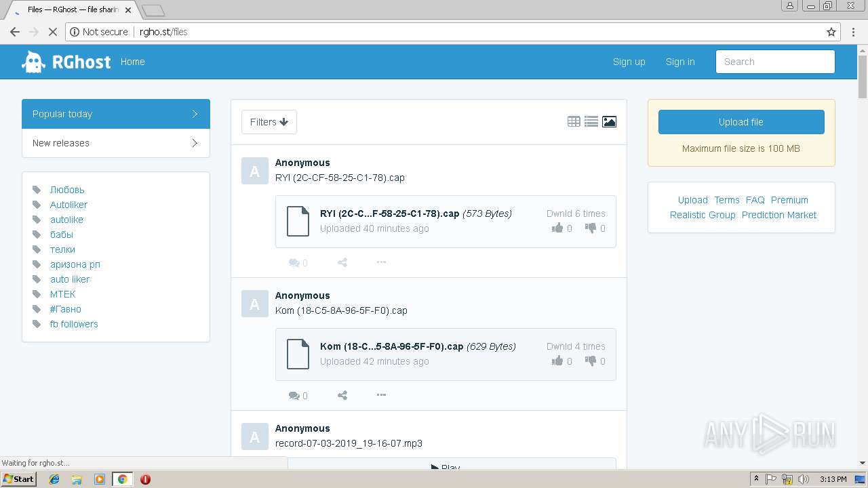Open the #Гавно tag
The width and height of the screenshot is (868, 488).
pos(65,309)
